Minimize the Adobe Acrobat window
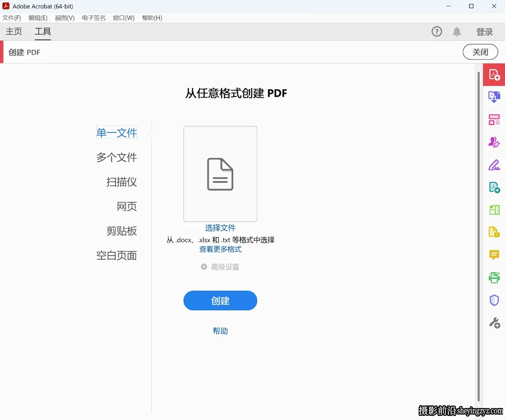This screenshot has width=505, height=420. 448,6
